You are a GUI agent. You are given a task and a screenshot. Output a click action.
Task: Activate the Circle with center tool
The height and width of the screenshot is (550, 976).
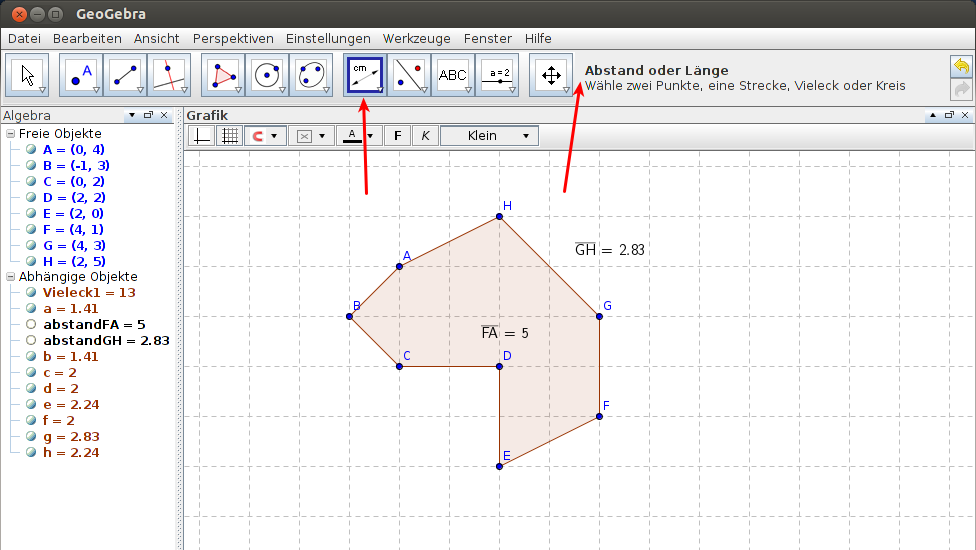266,75
